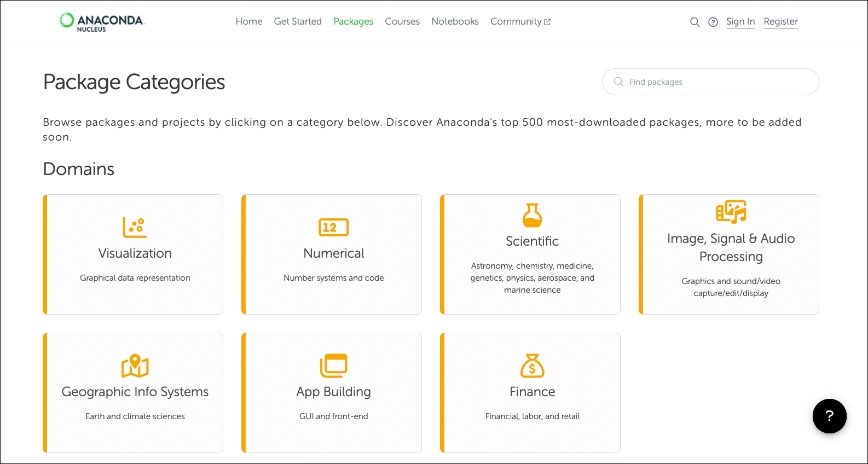Click the App Building window icon
Image resolution: width=868 pixels, height=464 pixels.
pos(333,366)
